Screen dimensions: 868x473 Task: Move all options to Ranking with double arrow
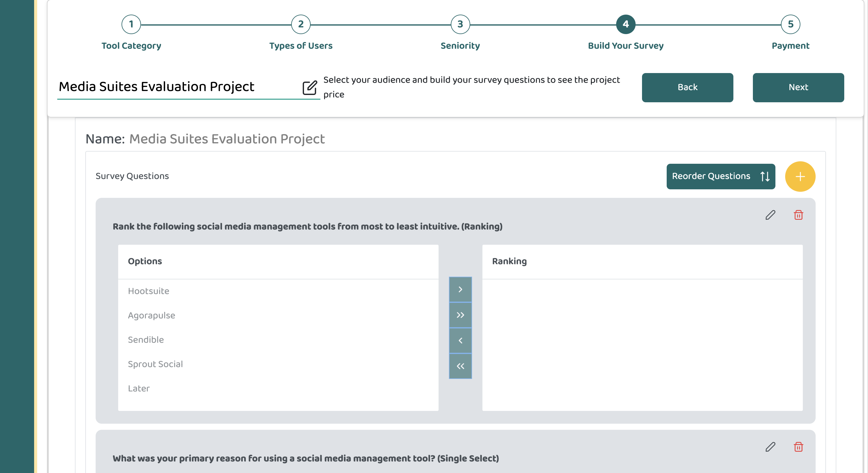click(460, 315)
